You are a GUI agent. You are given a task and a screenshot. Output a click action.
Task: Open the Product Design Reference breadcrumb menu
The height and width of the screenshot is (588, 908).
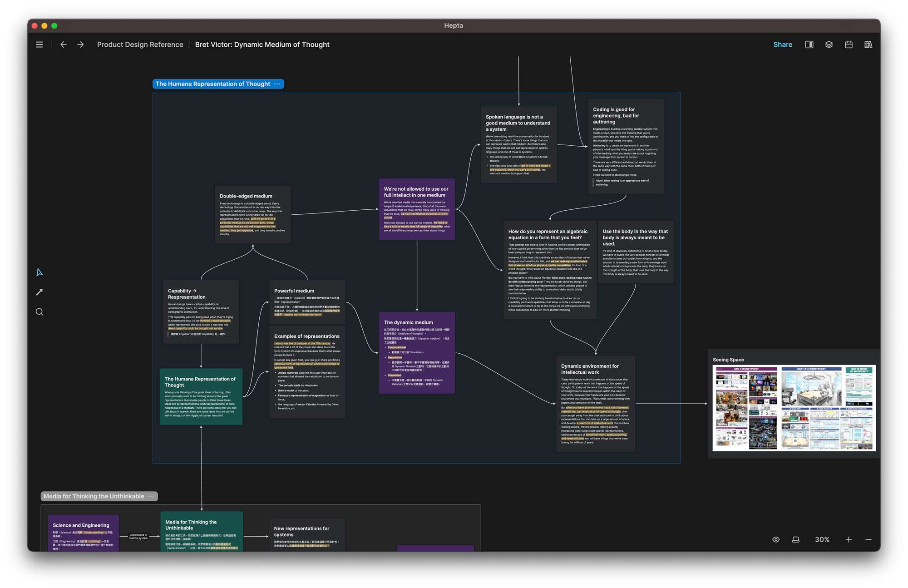140,44
